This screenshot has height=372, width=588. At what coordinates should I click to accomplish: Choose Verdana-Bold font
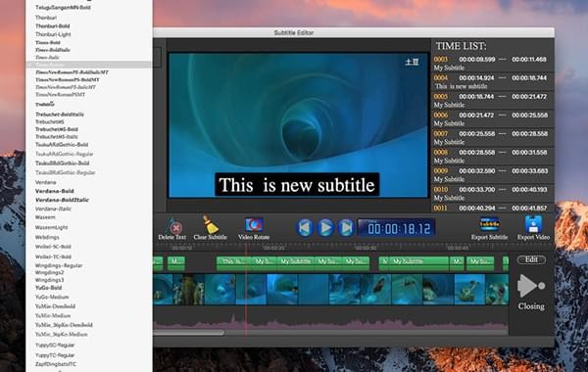tap(54, 191)
